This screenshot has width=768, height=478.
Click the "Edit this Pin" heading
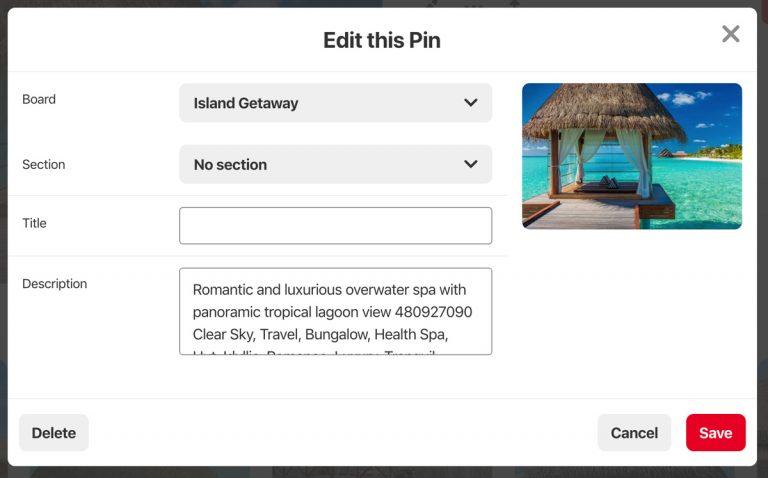coord(381,40)
